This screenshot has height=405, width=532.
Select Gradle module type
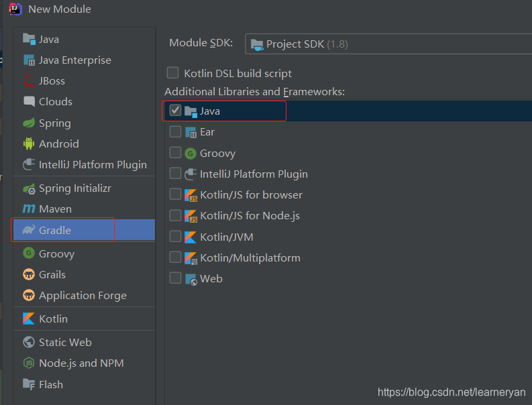coord(84,230)
